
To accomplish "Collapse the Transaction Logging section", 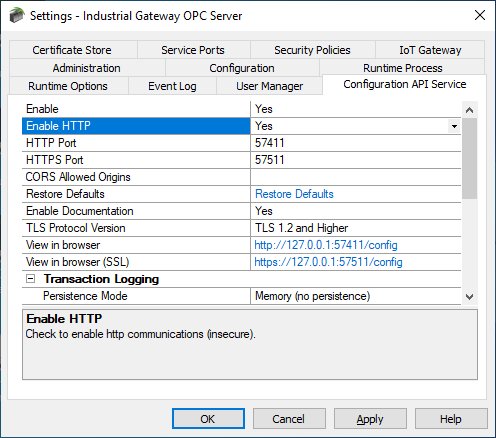I will (x=30, y=279).
